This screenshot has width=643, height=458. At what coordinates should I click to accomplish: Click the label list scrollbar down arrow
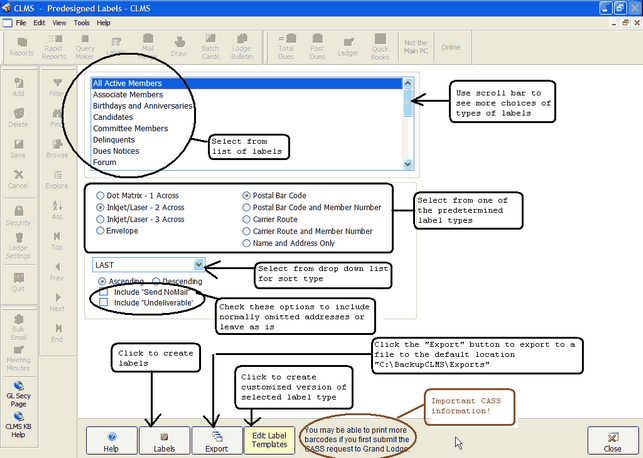click(408, 162)
